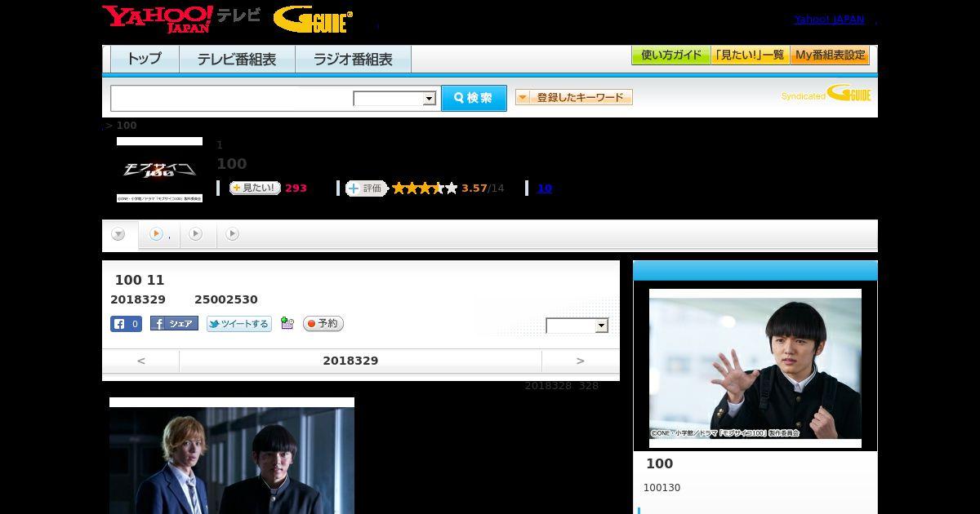Open the photo of two students
The width and height of the screenshot is (980, 514).
[x=232, y=455]
